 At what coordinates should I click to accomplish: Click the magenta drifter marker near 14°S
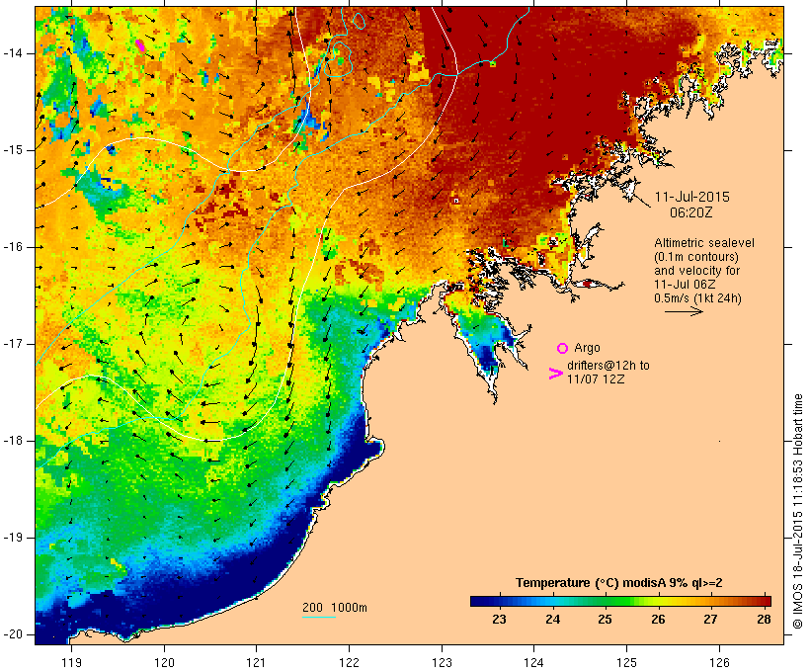click(x=140, y=45)
